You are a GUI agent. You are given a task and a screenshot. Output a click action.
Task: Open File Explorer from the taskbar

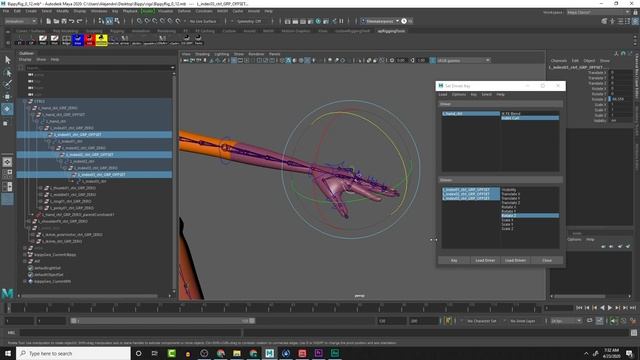click(237, 353)
